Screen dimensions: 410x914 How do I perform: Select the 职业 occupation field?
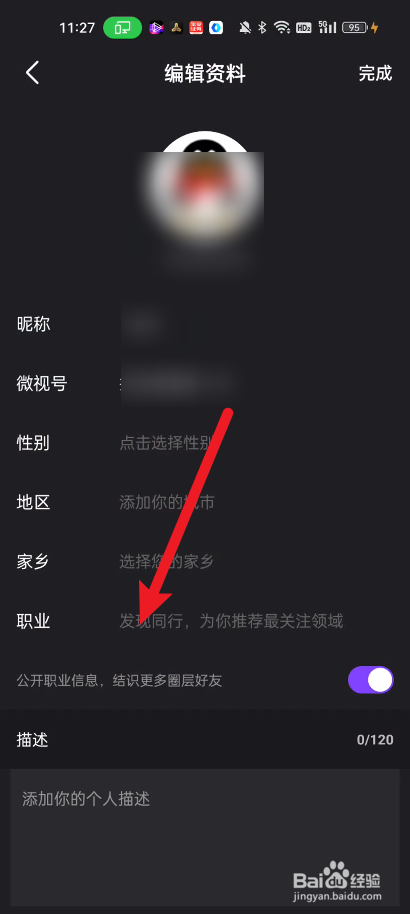[205, 621]
